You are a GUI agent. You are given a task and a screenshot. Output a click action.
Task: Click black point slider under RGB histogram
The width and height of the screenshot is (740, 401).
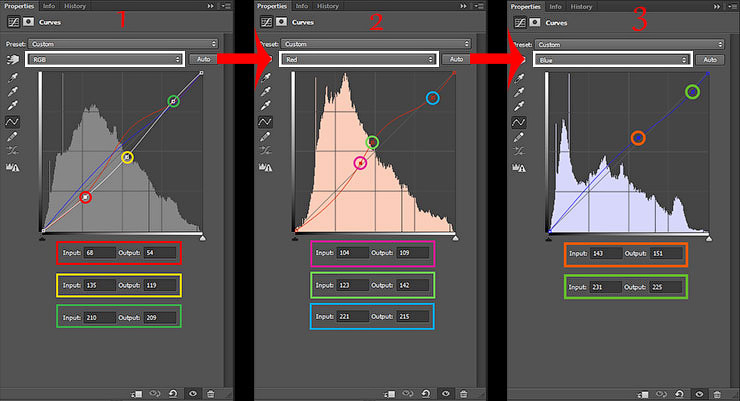click(x=43, y=238)
